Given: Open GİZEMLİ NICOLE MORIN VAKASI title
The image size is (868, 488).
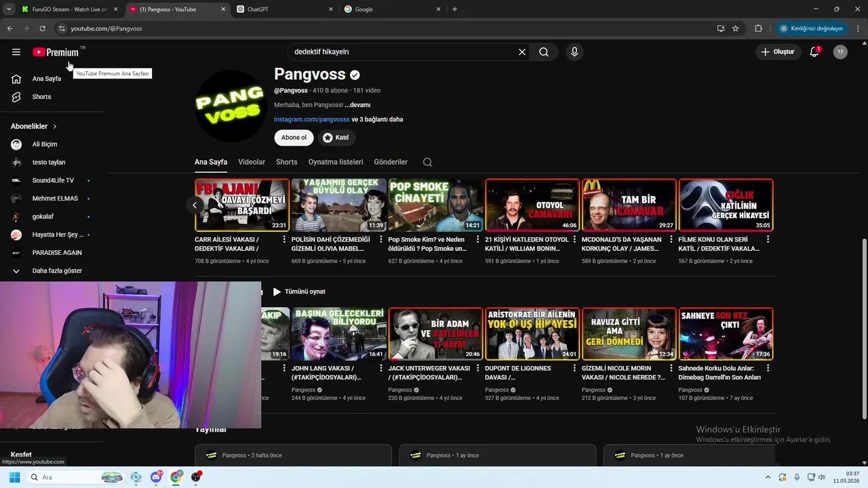Looking at the screenshot, I should (x=623, y=373).
